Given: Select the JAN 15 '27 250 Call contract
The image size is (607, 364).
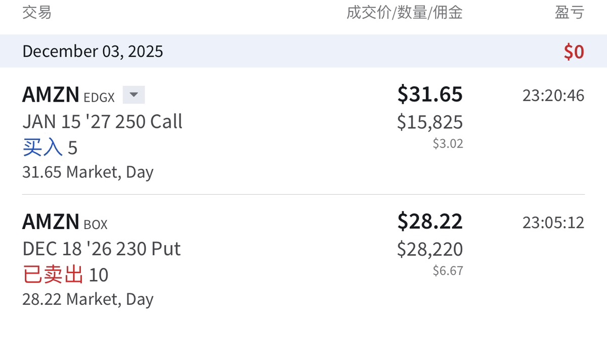Looking at the screenshot, I should pyautogui.click(x=102, y=122).
